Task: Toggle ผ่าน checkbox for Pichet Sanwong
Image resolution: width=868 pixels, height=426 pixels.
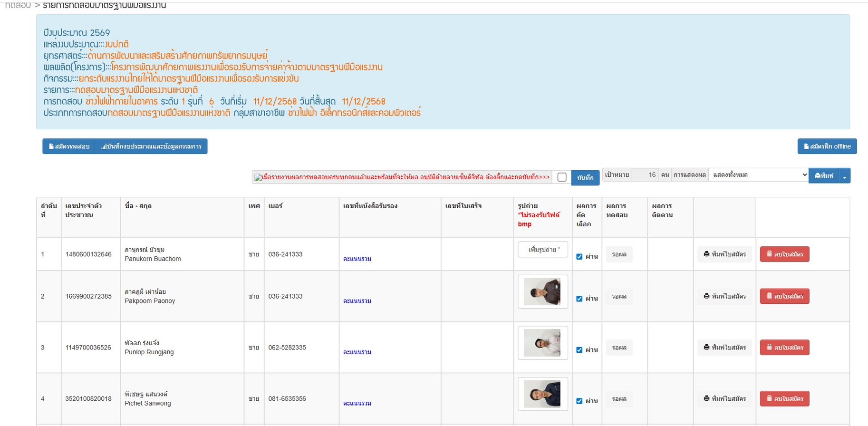Action: tap(579, 401)
